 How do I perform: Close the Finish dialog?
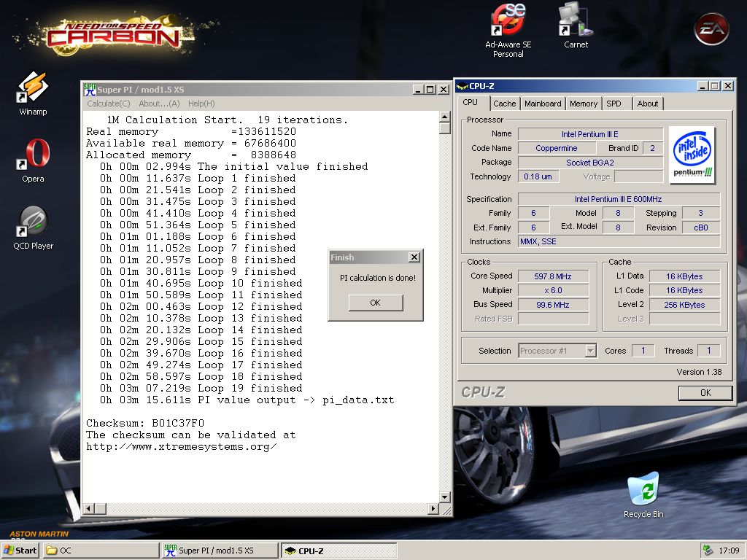pyautogui.click(x=414, y=257)
